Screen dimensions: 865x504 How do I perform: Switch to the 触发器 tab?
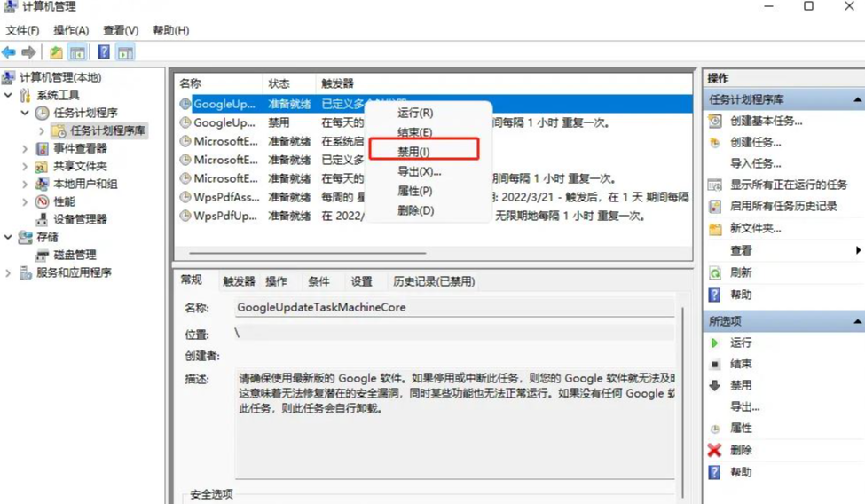click(x=239, y=281)
